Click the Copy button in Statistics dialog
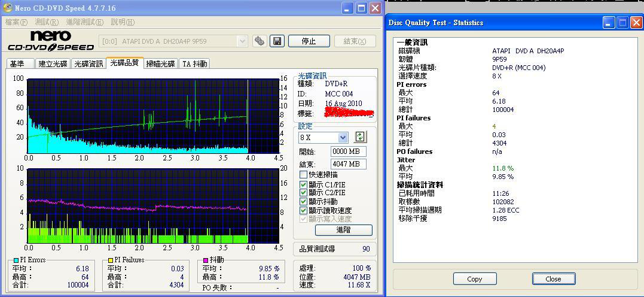The image size is (644, 297). [475, 279]
